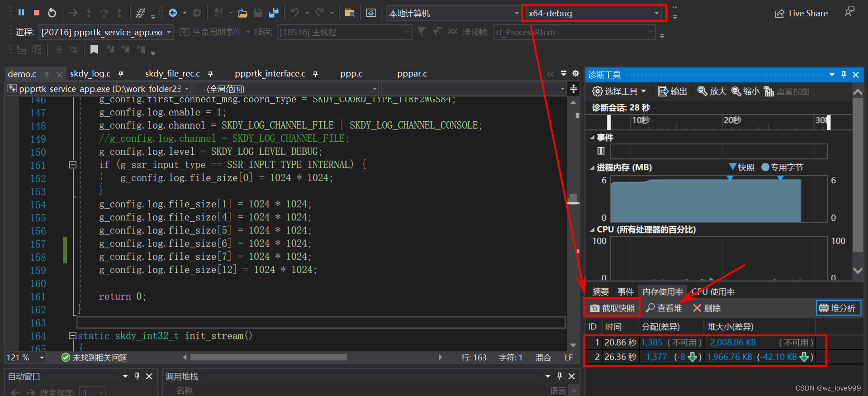Click the right handle of the timeline selection

pos(829,122)
